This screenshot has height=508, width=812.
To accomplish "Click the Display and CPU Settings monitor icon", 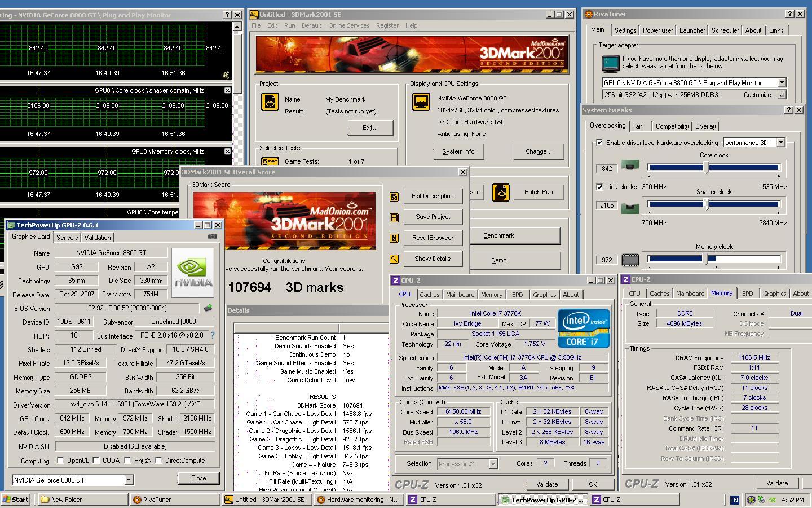I will coord(421,102).
